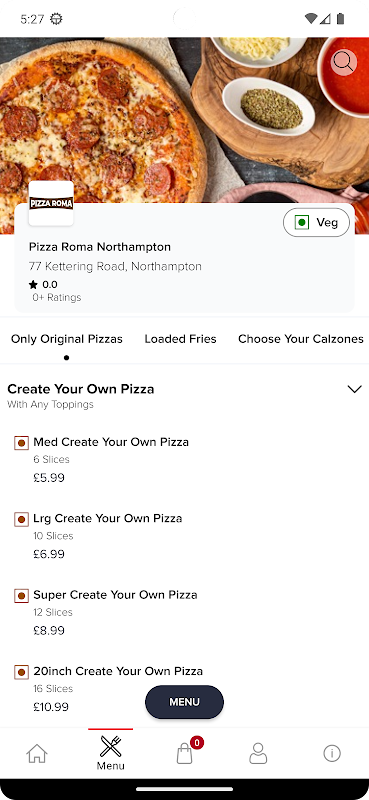Tap the star rating icon
The image size is (369, 800).
33,285
